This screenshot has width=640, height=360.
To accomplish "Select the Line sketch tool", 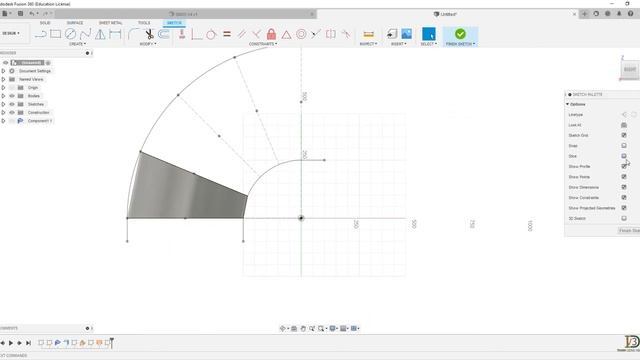I will [x=40, y=34].
